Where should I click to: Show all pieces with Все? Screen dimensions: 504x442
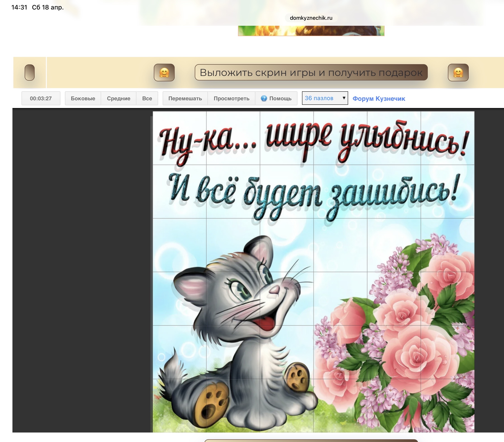pos(147,98)
